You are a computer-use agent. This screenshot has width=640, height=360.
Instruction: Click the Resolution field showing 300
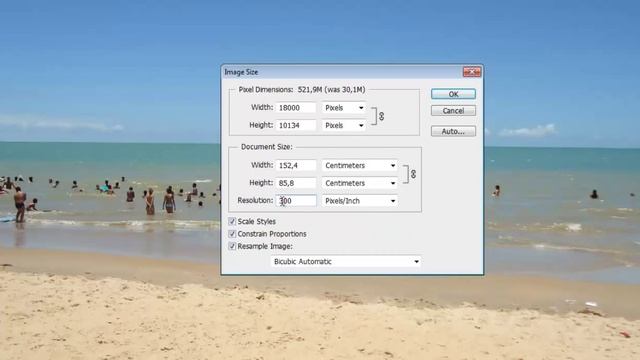296,200
